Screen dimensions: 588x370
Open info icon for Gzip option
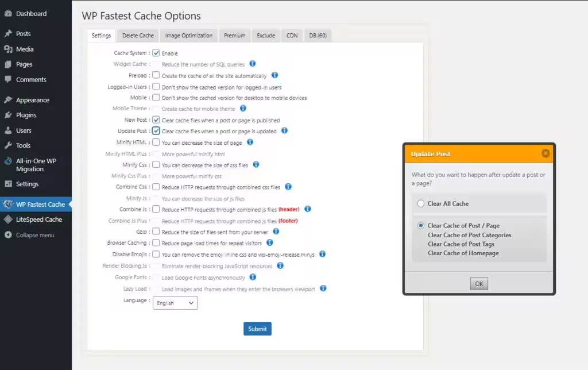(x=276, y=231)
